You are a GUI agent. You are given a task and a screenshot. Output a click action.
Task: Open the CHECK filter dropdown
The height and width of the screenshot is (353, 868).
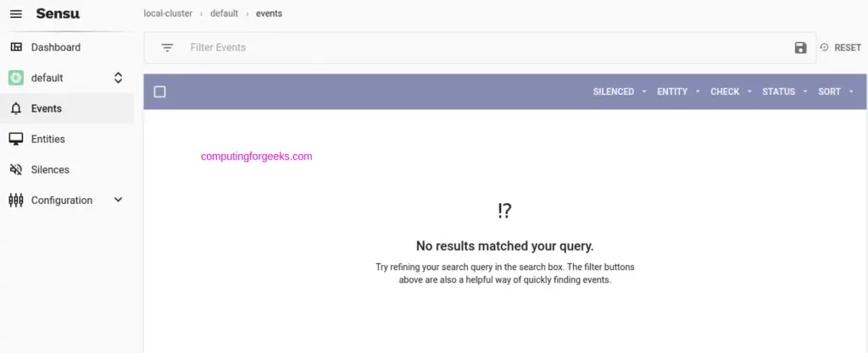(x=732, y=91)
